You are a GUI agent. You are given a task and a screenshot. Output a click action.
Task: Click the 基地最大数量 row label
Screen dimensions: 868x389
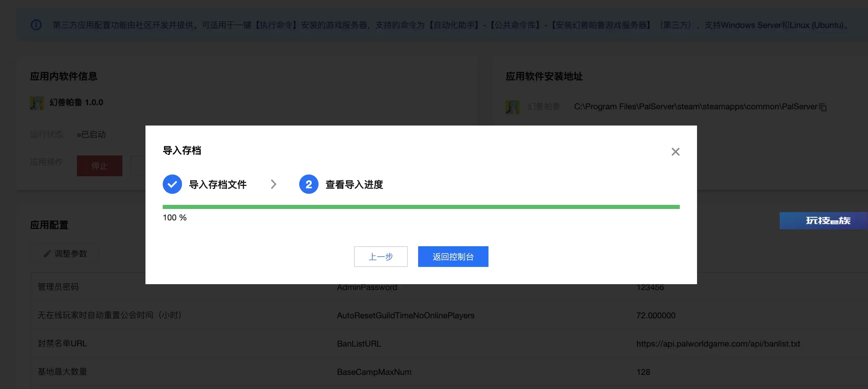click(x=62, y=372)
